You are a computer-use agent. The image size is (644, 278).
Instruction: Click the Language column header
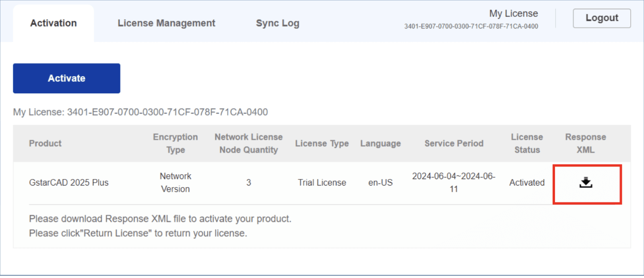(380, 144)
